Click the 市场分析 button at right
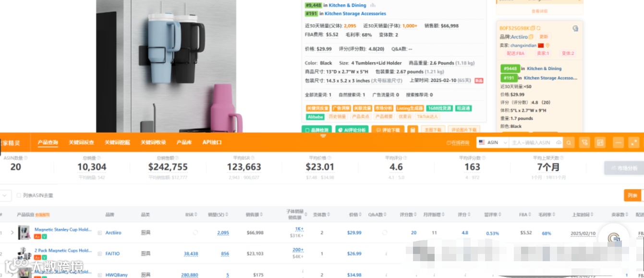 click(x=624, y=168)
